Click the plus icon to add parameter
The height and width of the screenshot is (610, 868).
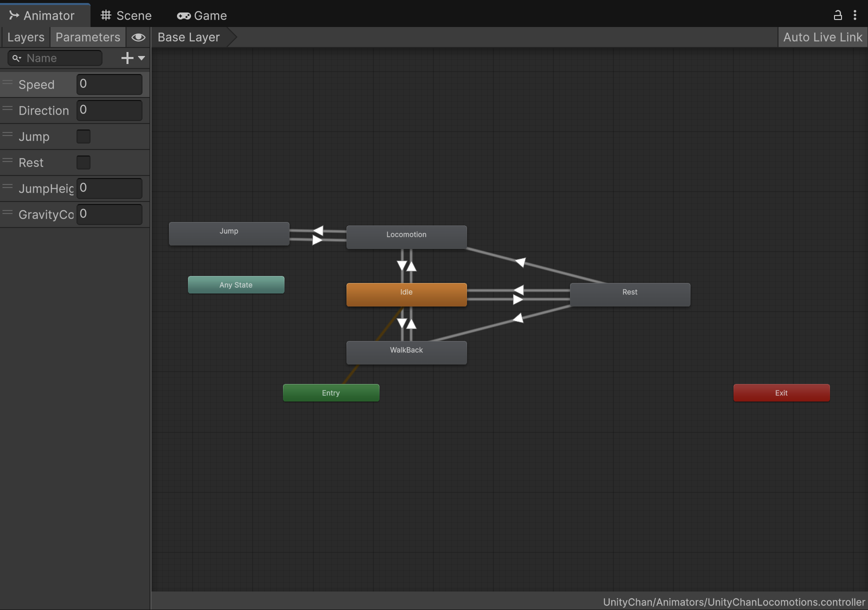[127, 58]
